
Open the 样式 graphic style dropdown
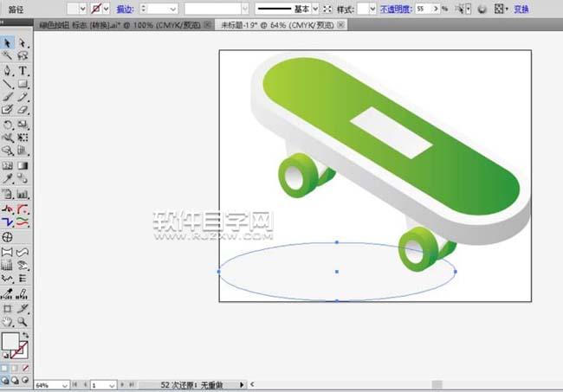[372, 9]
